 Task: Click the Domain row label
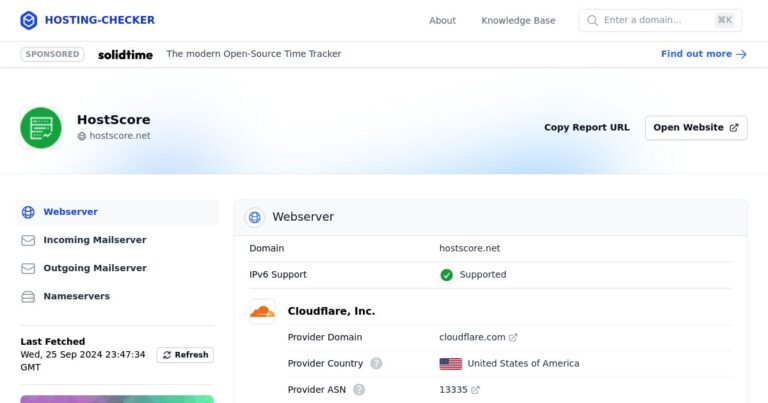click(266, 248)
